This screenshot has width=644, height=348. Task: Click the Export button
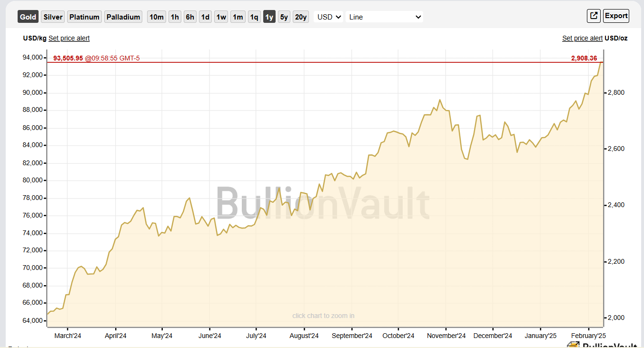point(616,16)
